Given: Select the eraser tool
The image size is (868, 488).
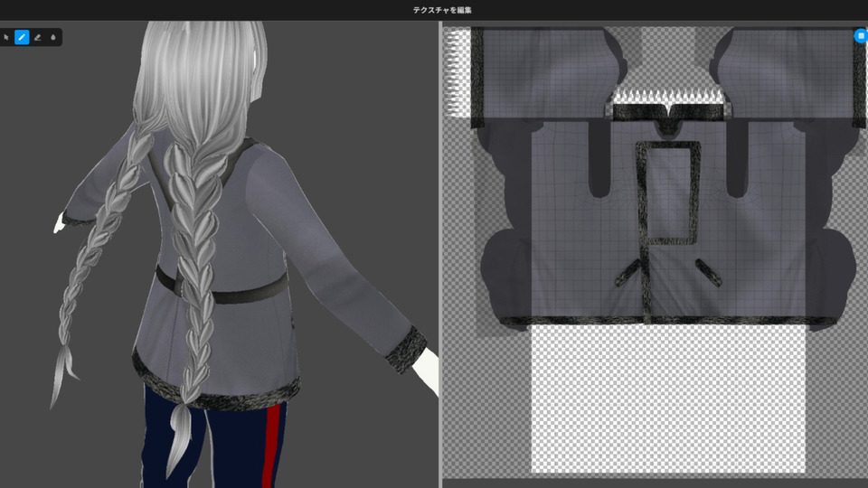Looking at the screenshot, I should [x=38, y=38].
